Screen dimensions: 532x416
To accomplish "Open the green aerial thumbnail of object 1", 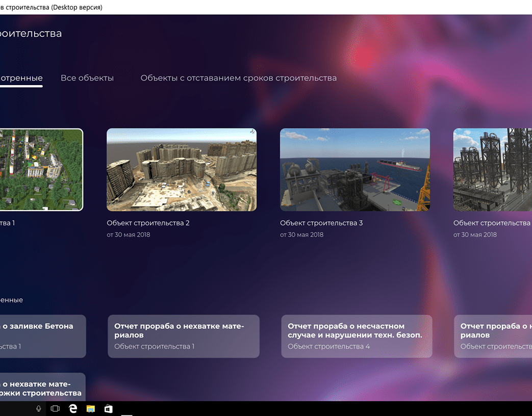I will [41, 170].
